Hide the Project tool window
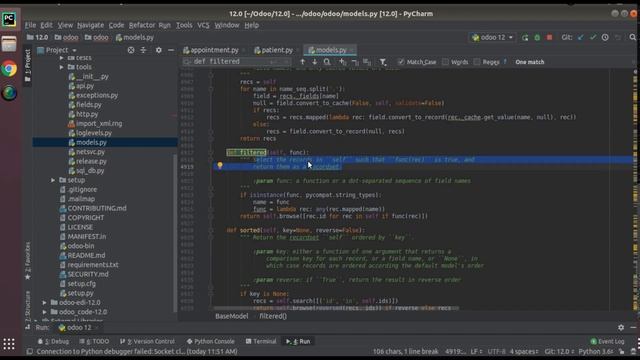The image size is (640, 360). [171, 50]
